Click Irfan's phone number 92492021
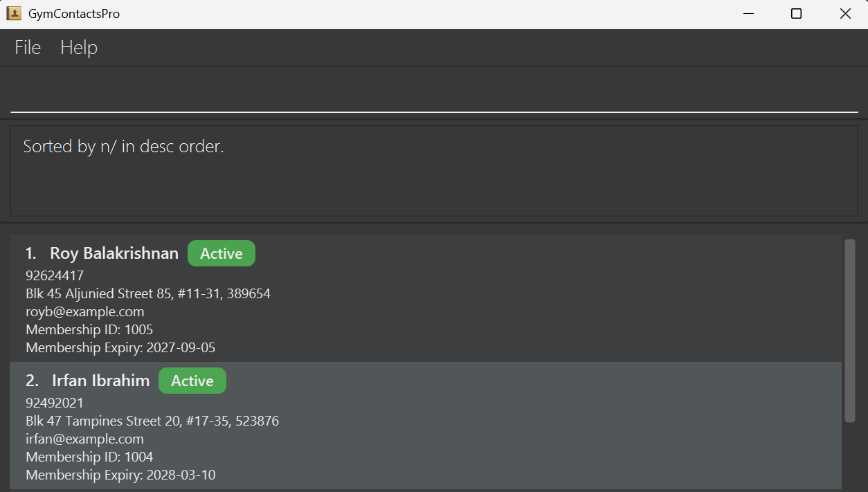 pos(55,403)
